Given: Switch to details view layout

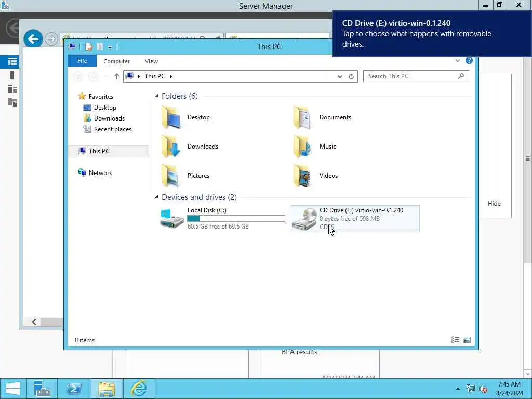Looking at the screenshot, I should tap(455, 340).
